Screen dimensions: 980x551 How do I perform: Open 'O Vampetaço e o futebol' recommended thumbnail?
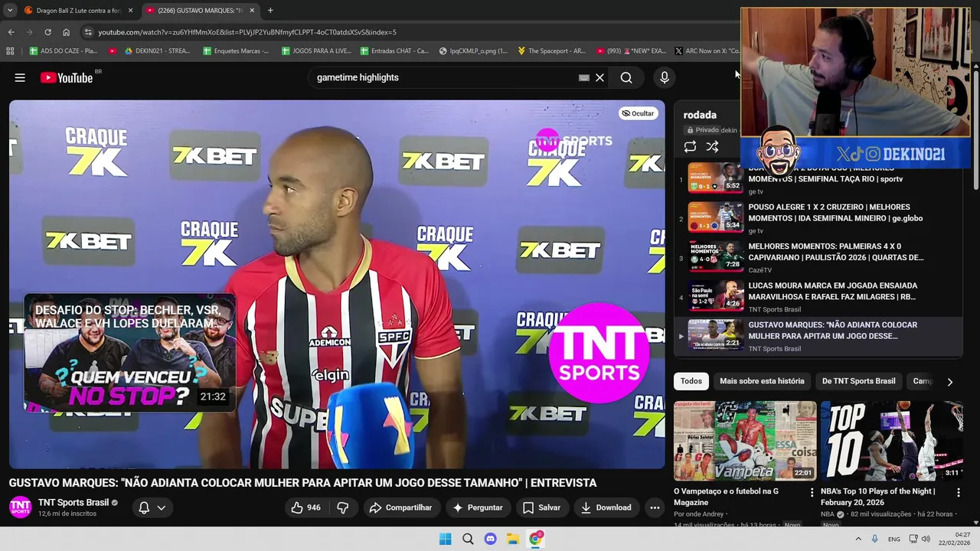[x=745, y=441]
